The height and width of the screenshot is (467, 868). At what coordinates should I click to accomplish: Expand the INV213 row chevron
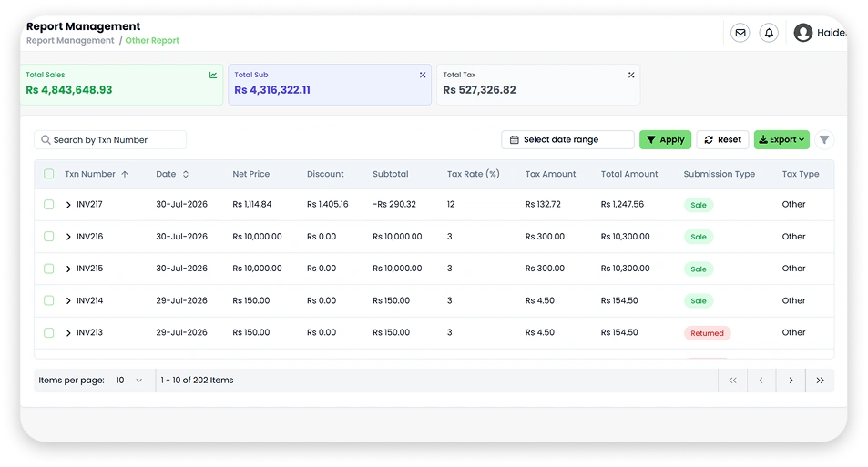coord(68,333)
